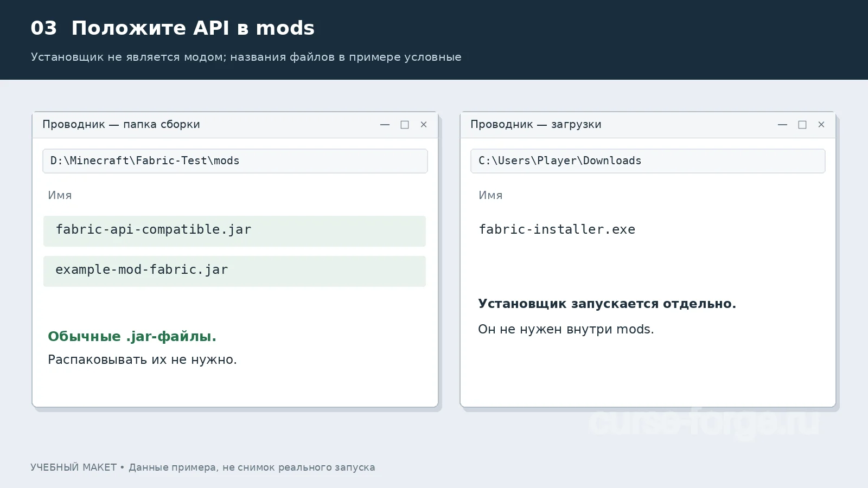868x488 pixels.
Task: Click the 'Распаковывать их не нужно.' text
Action: (142, 359)
